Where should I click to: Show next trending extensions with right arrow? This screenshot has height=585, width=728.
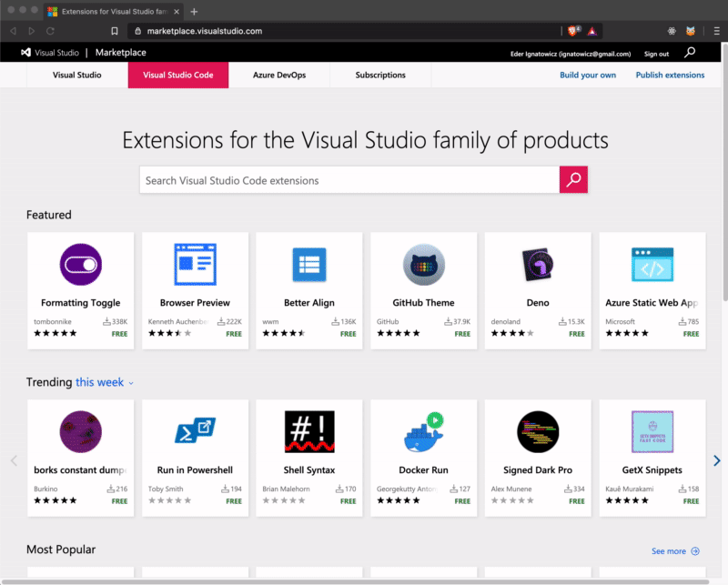click(717, 460)
